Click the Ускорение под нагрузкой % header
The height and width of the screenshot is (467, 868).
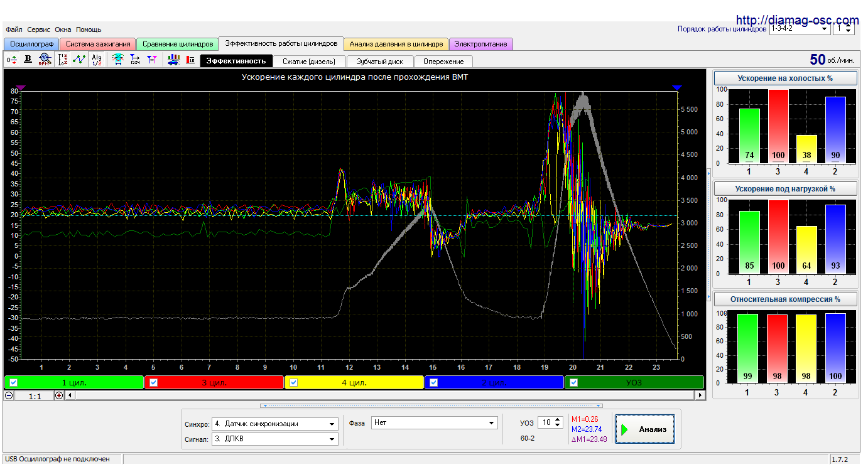(785, 188)
